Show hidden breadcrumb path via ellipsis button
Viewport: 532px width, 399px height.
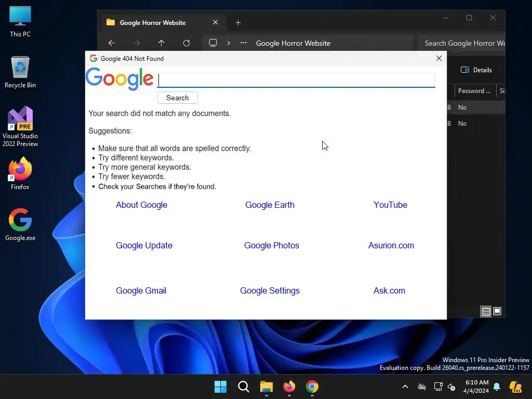243,43
